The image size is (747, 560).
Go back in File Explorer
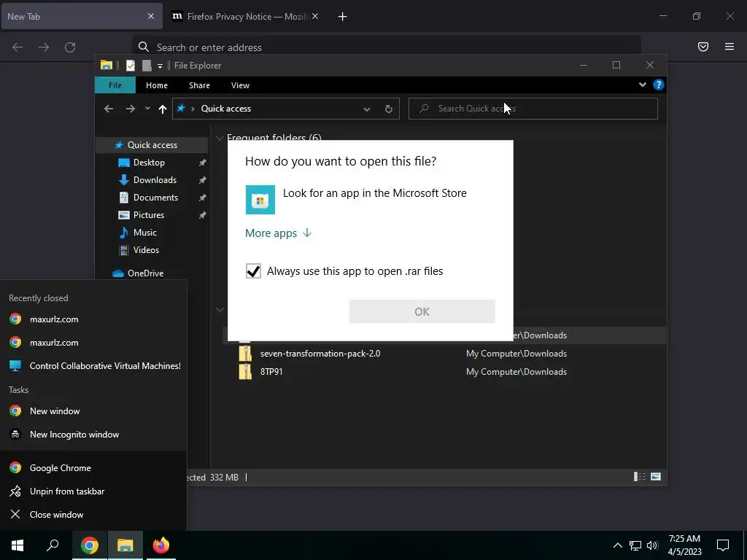(x=109, y=109)
